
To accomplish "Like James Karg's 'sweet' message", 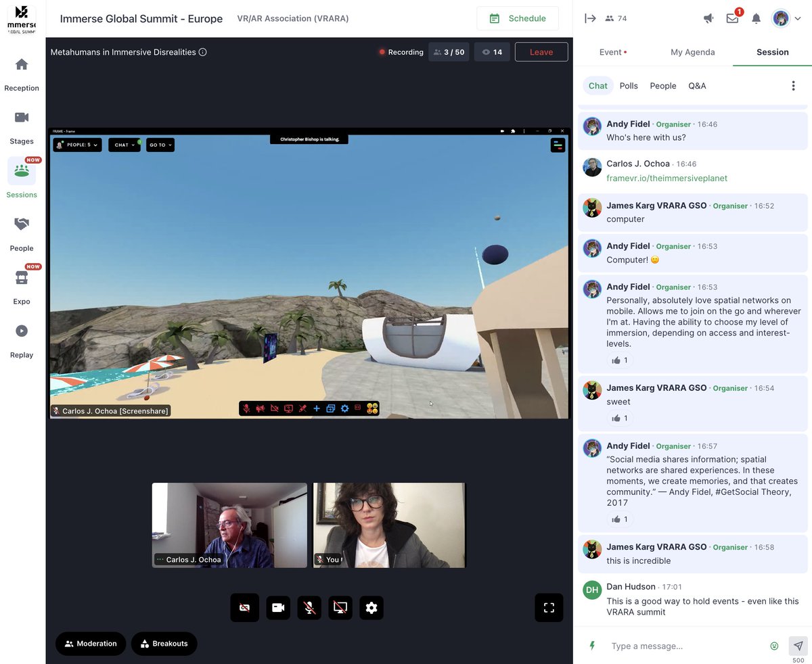I will (x=620, y=419).
